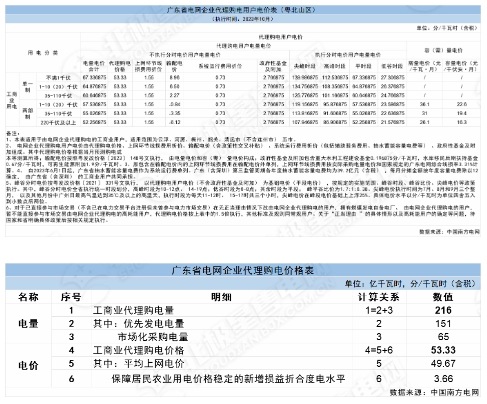Click the 用电分类 header cell
Screen dimensions: 487x404
coord(43,53)
